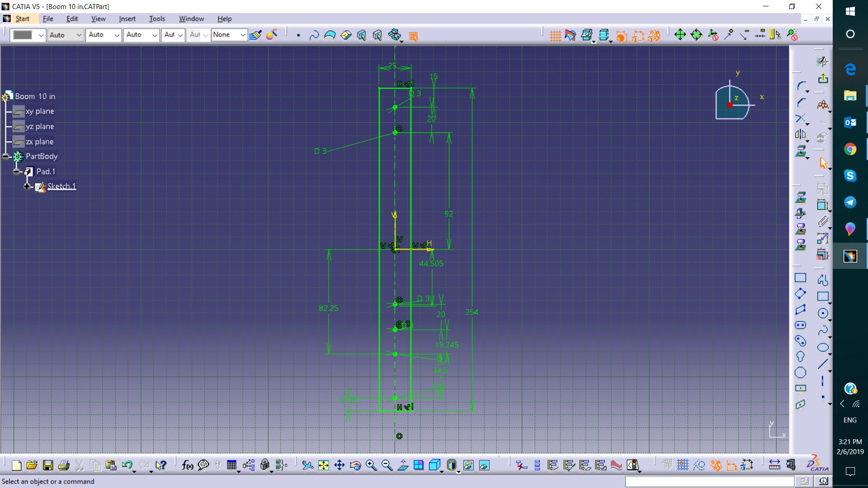Open the Tools menu
Screen dimensions: 868x488
157,19
